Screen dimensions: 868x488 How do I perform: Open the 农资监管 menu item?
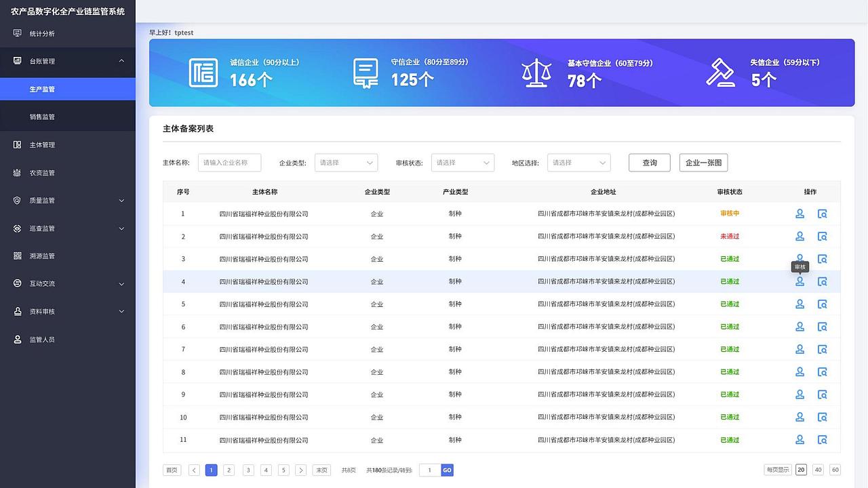[68, 173]
